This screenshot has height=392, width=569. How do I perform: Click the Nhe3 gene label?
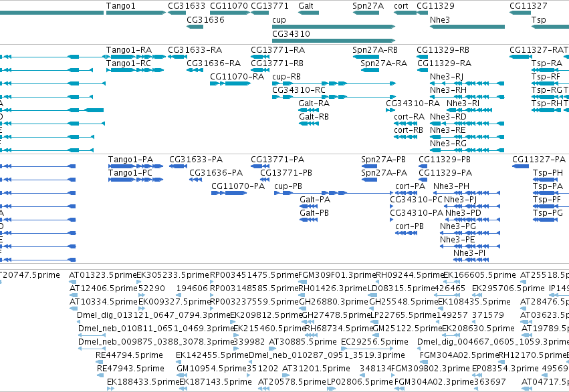pos(440,19)
